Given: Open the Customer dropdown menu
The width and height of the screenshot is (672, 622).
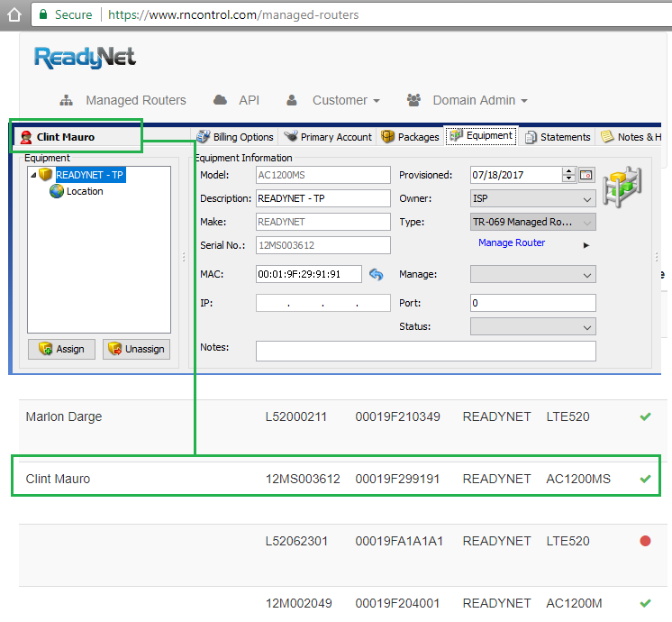Looking at the screenshot, I should point(346,100).
